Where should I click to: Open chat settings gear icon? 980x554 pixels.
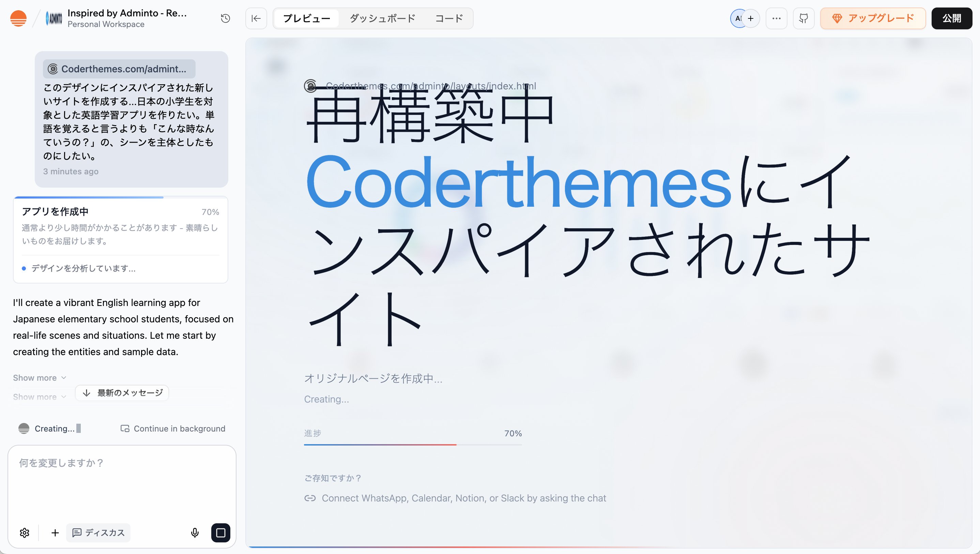click(x=25, y=533)
